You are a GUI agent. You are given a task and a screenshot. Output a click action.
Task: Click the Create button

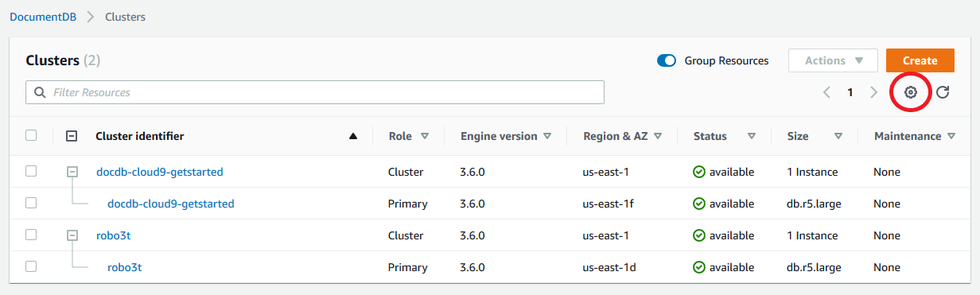click(920, 60)
